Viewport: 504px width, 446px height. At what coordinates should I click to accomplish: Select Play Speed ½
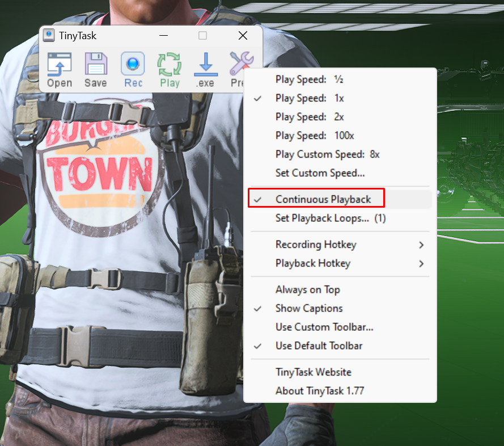(x=340, y=79)
